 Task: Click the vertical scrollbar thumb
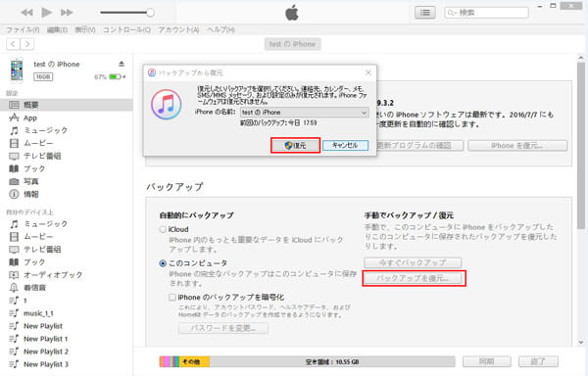[580, 145]
